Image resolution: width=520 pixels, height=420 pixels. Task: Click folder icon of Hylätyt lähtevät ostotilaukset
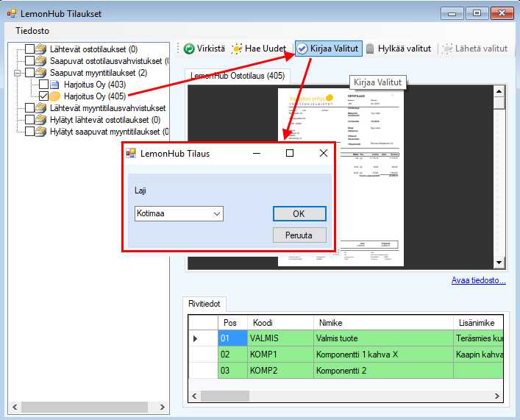click(x=40, y=119)
